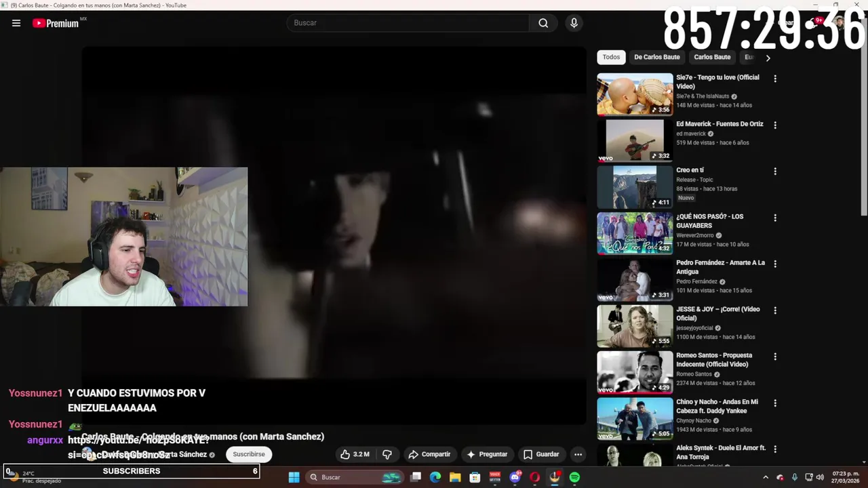Click title Sie7e - Tengo tu love
This screenshot has width=868, height=488.
(x=717, y=81)
